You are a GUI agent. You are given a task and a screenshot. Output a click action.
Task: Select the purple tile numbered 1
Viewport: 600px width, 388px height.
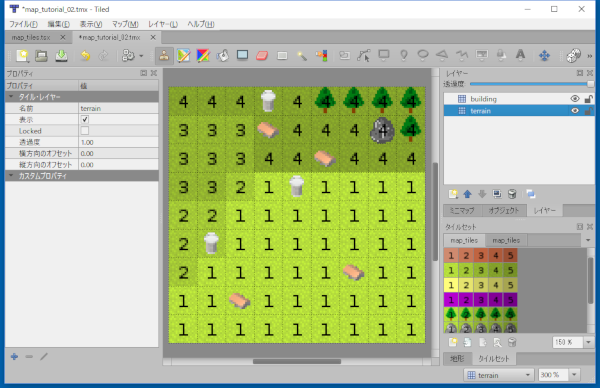tap(451, 300)
